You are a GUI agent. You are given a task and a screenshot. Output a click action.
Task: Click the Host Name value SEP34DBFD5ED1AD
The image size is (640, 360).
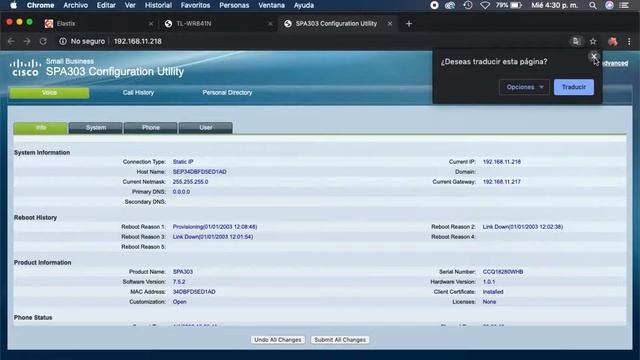click(200, 172)
